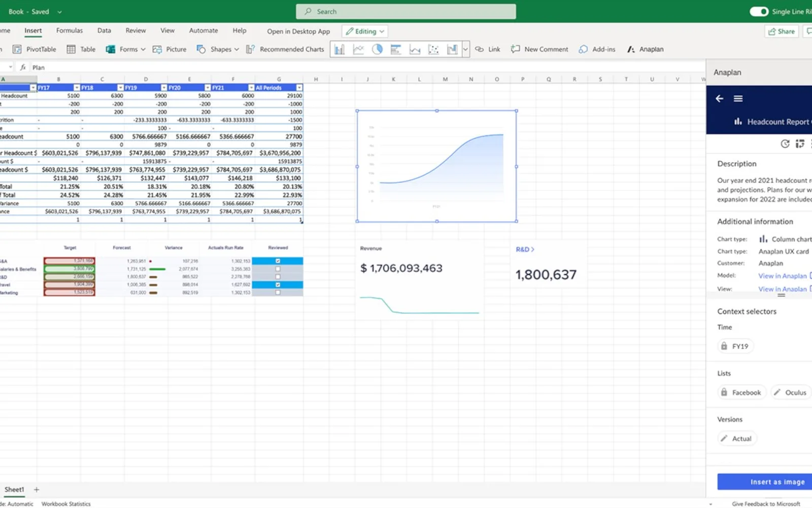
Task: Click the Add-ins ribbon button
Action: point(597,49)
